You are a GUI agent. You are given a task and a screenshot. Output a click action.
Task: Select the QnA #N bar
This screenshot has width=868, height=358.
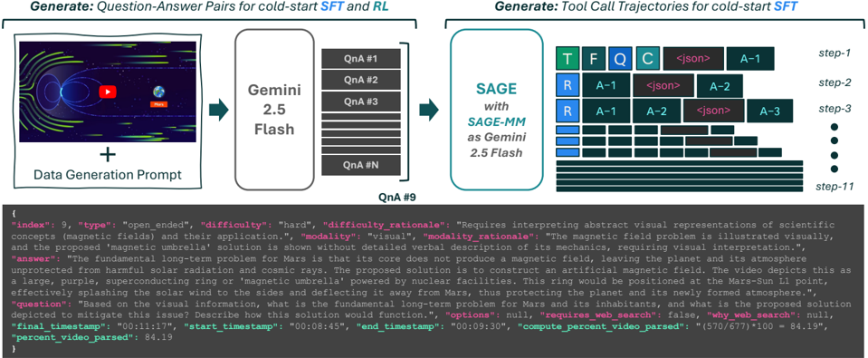(x=361, y=165)
